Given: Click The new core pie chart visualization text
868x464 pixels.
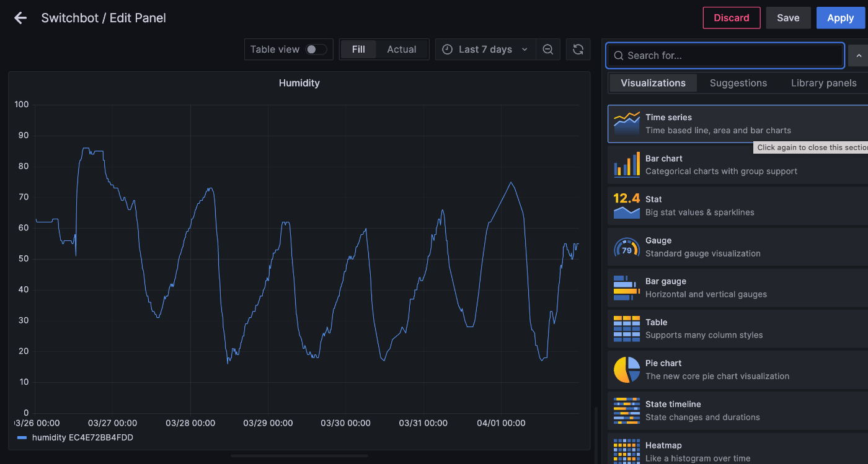Looking at the screenshot, I should click(717, 376).
